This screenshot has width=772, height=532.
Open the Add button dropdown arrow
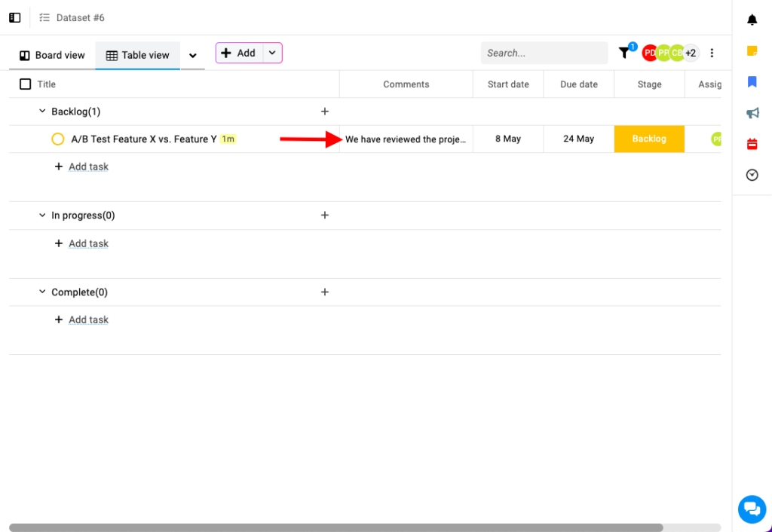[x=272, y=53]
